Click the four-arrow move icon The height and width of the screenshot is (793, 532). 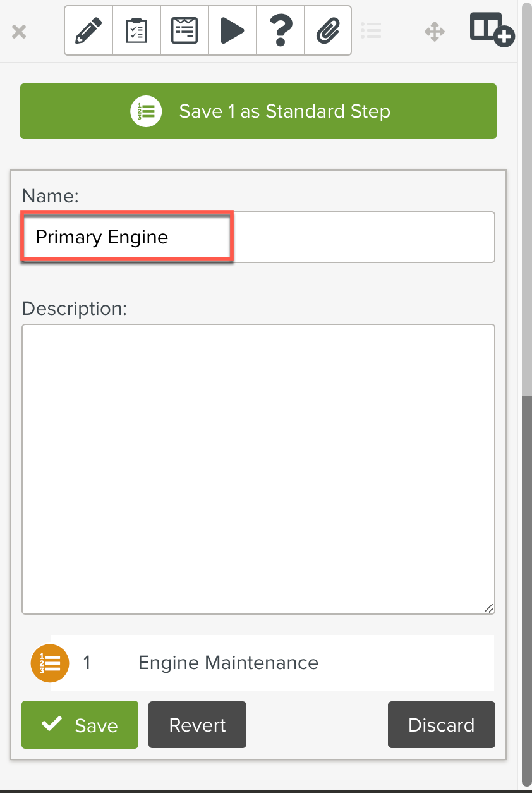[x=435, y=32]
